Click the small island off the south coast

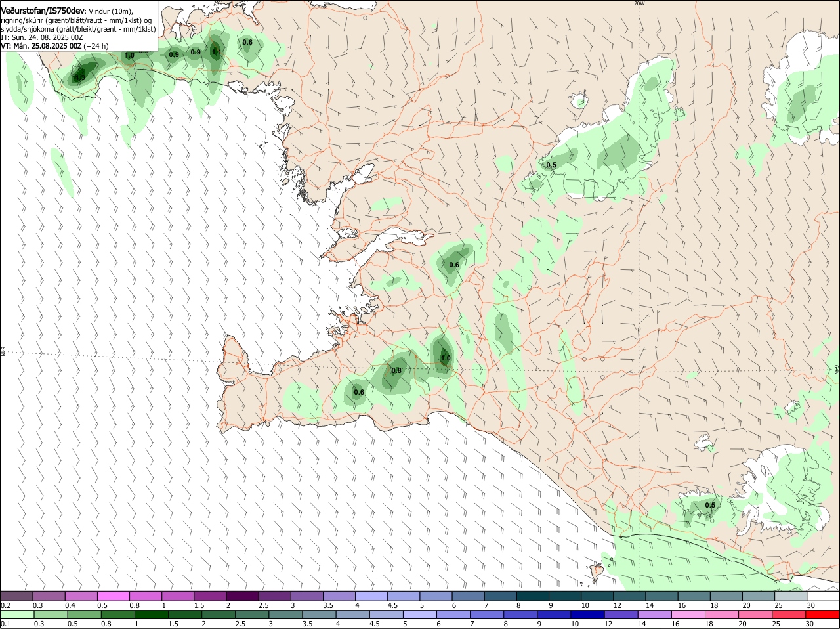point(596,573)
